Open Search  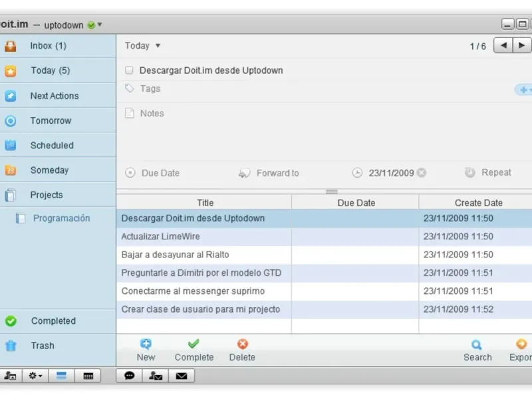click(x=477, y=351)
